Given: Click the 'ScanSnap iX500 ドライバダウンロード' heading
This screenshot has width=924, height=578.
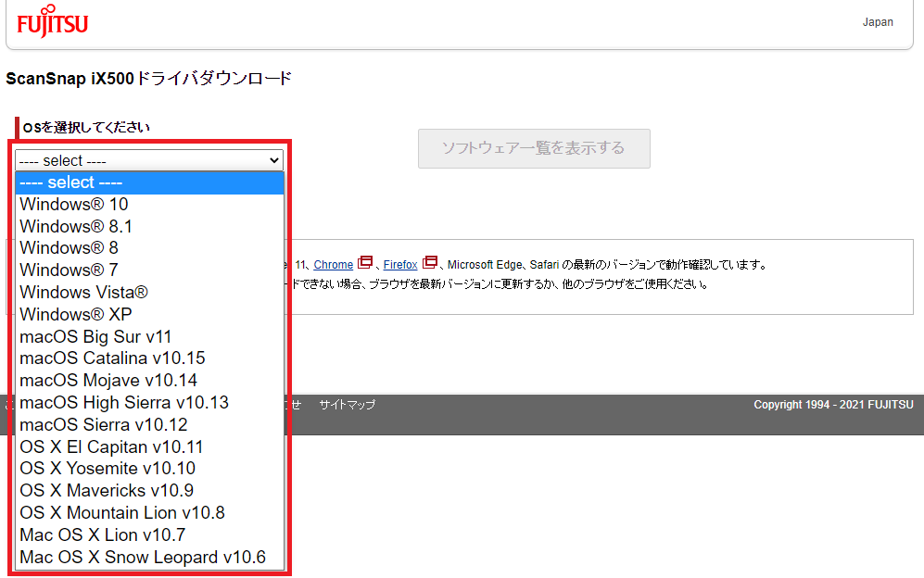Looking at the screenshot, I should [149, 79].
